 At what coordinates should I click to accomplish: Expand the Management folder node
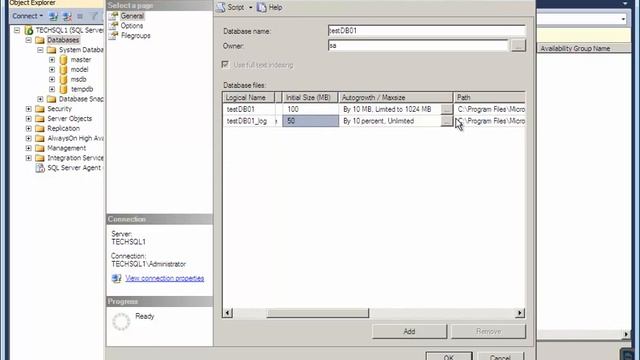29,148
